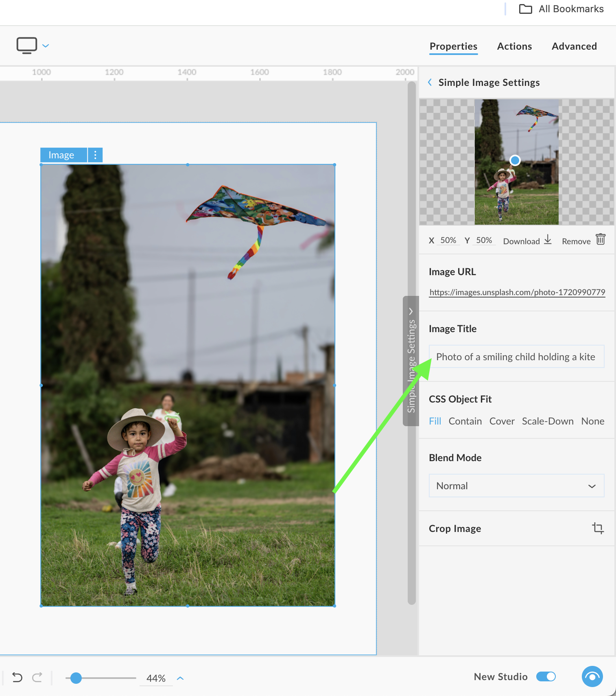Click the crop image icon
The image size is (616, 696).
(x=598, y=528)
